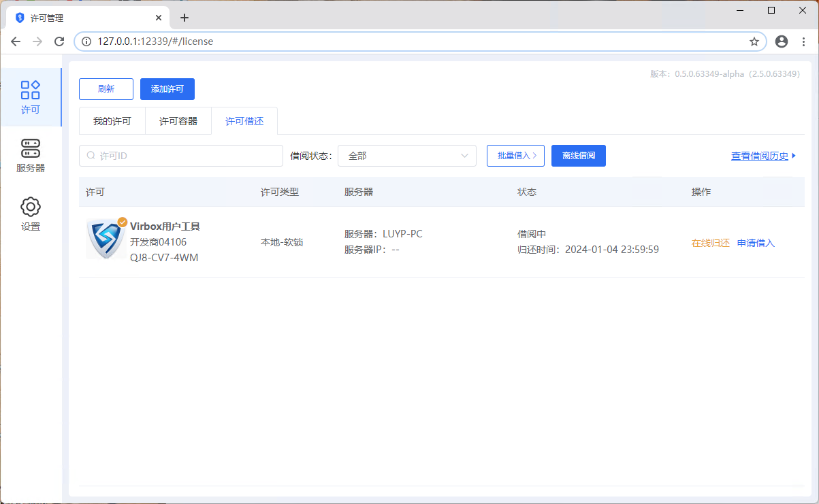Click 在线归还 for Virbox用户工具
This screenshot has width=819, height=504.
tap(711, 243)
